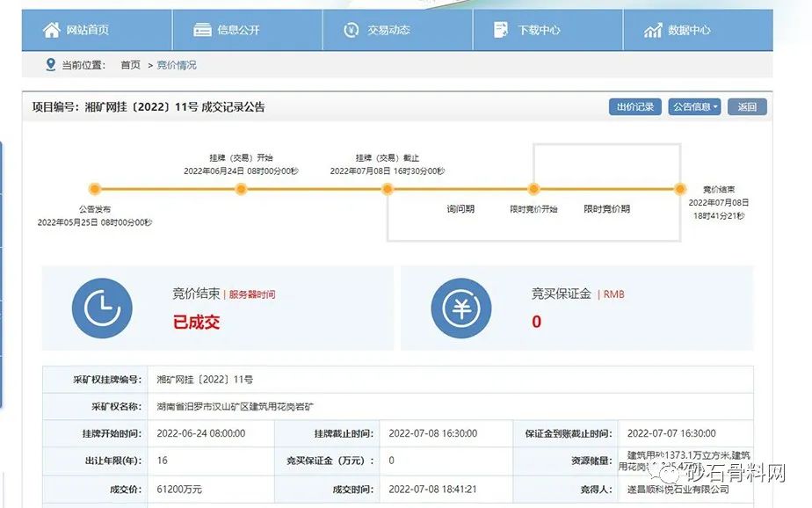Viewport: 812px width, 508px height.
Task: Click the 下载中心 document icon
Action: (503, 30)
